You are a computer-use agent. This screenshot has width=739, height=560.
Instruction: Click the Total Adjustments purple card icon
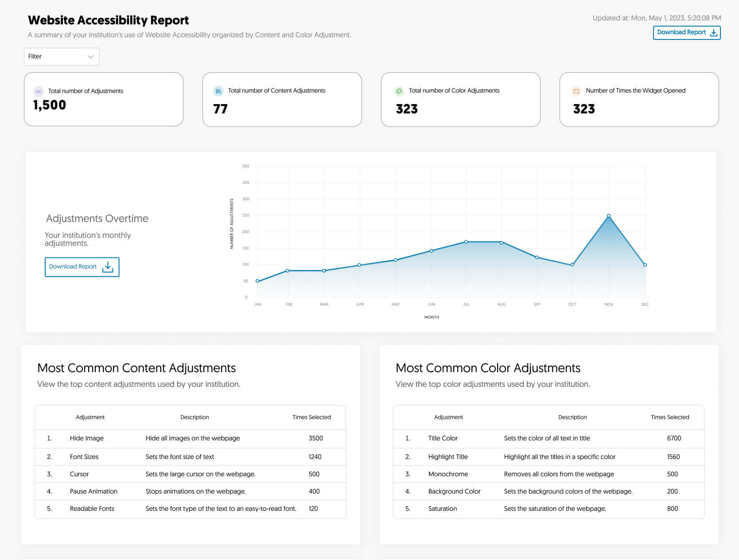pyautogui.click(x=39, y=91)
